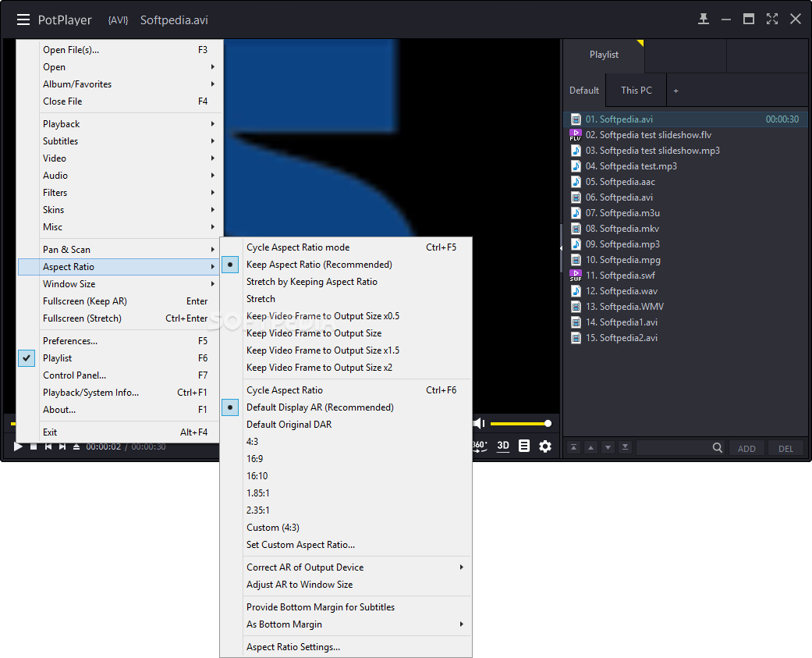812x658 pixels.
Task: Open the PotPlayer hamburger menu icon
Action: (x=23, y=20)
